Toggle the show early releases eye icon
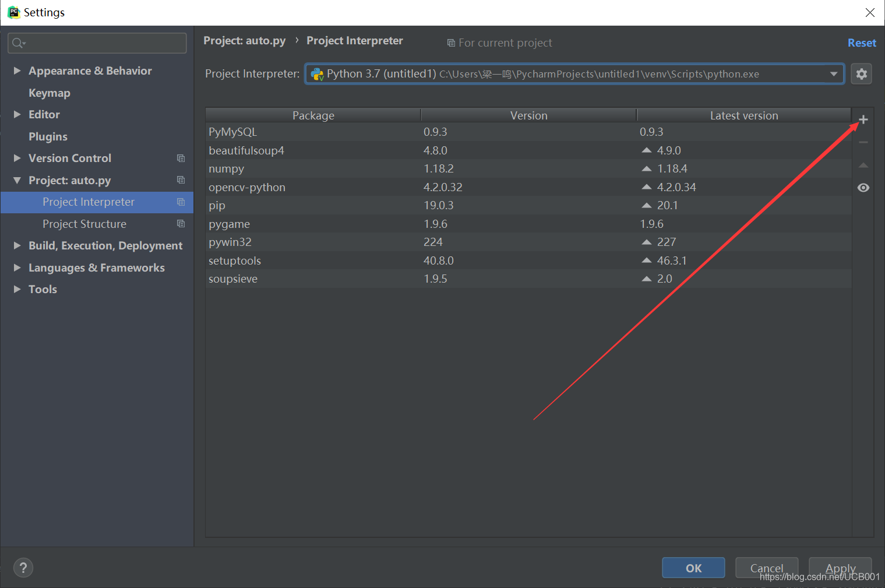 pyautogui.click(x=863, y=188)
